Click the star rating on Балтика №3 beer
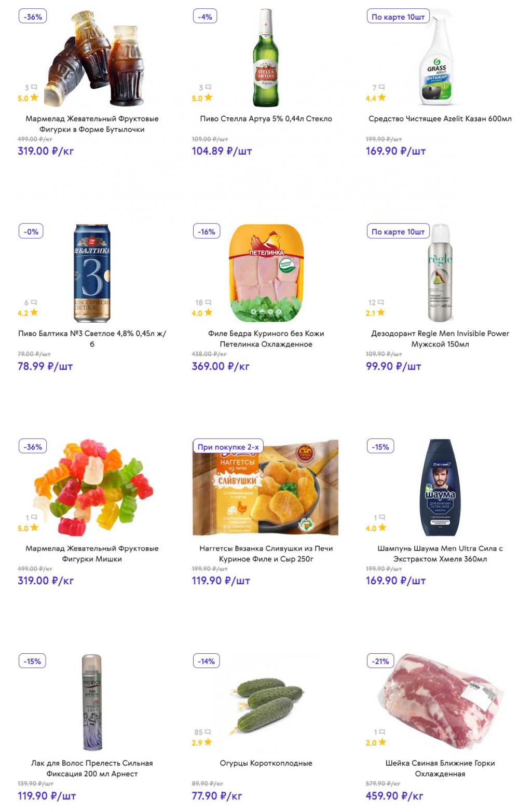The image size is (519, 812). [x=28, y=313]
